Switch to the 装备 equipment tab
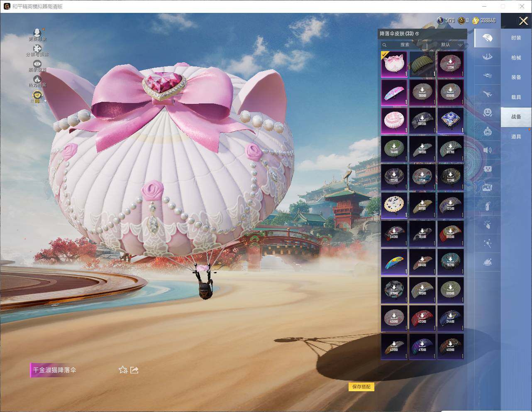The height and width of the screenshot is (412, 532). [x=516, y=77]
